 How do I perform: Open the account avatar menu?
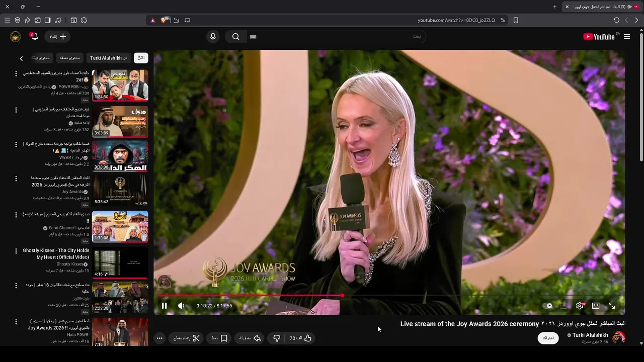click(15, 37)
